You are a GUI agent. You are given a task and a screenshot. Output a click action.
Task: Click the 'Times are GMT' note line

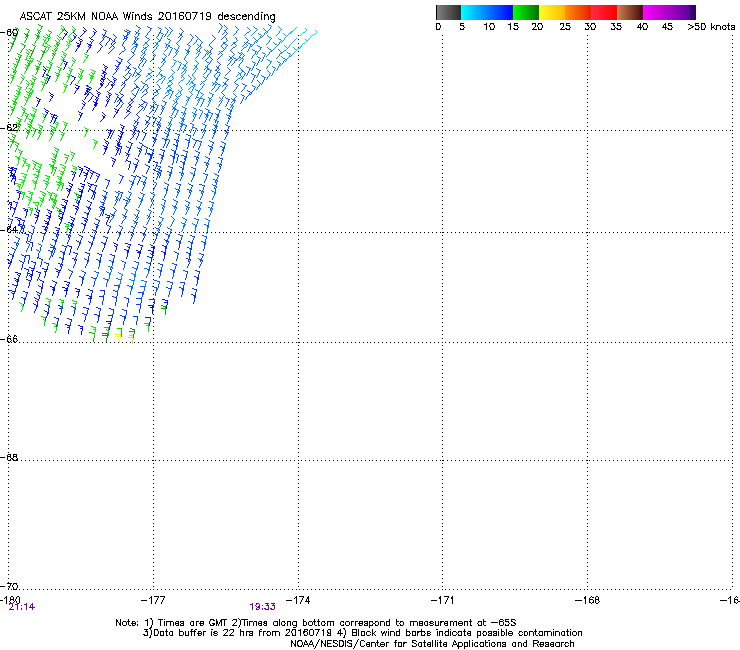click(316, 623)
